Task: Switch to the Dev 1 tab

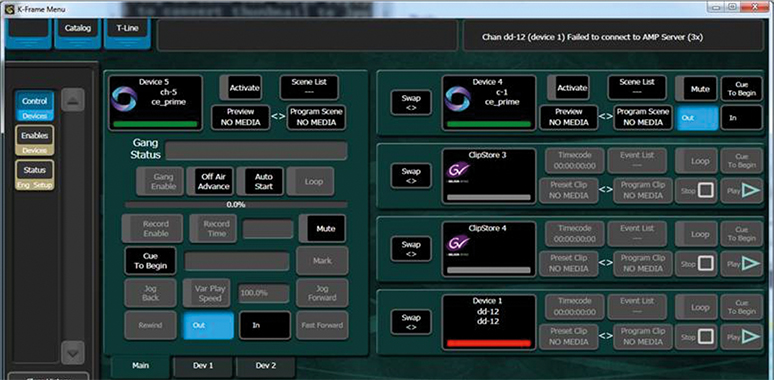Action: click(x=203, y=366)
